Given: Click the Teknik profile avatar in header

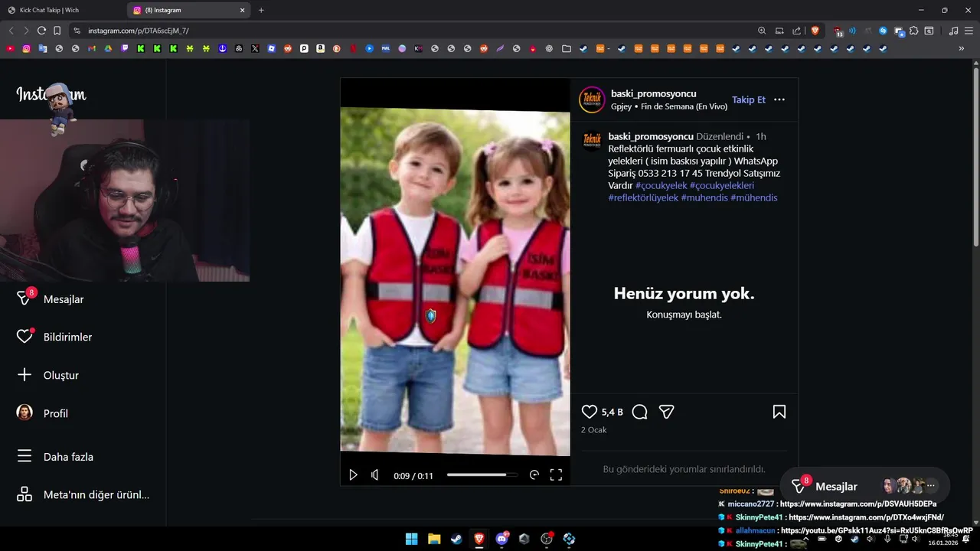Looking at the screenshot, I should pyautogui.click(x=592, y=99).
